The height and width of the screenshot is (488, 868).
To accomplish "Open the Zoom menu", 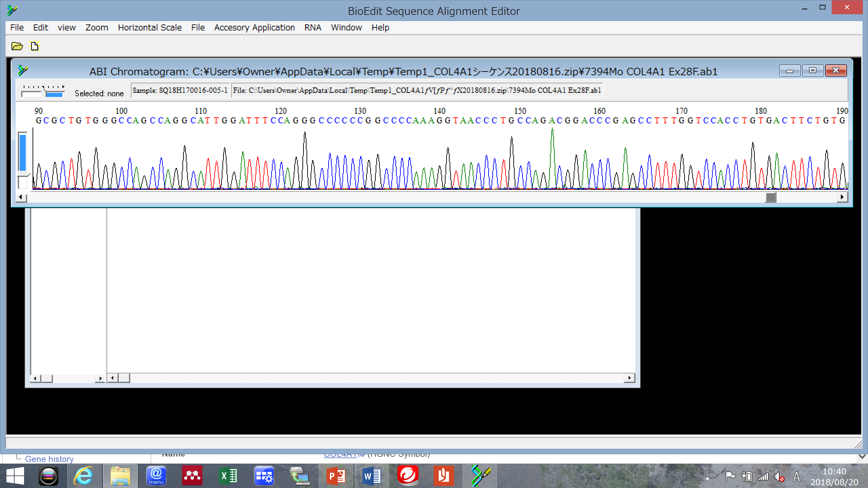I will (x=97, y=27).
